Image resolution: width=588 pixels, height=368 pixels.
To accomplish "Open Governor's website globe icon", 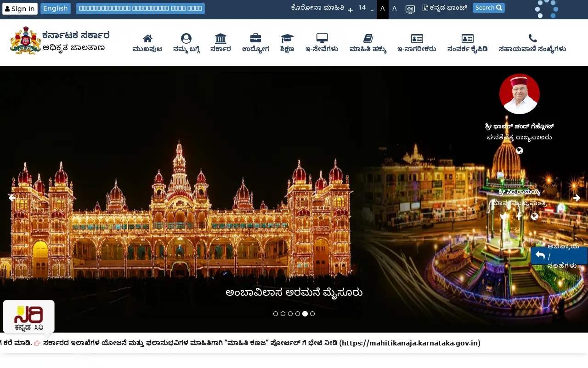I will 520,150.
